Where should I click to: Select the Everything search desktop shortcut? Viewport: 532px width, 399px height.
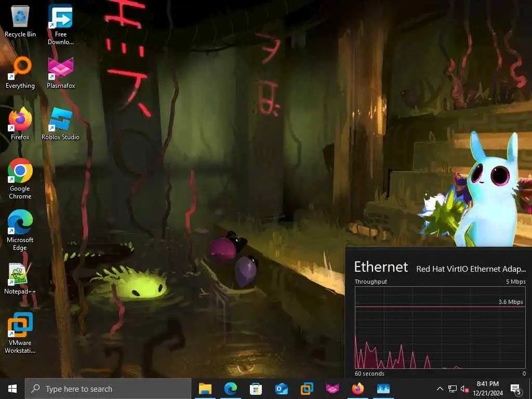[x=20, y=73]
